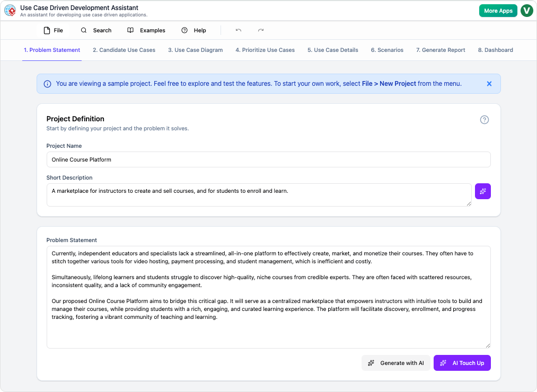The width and height of the screenshot is (537, 392).
Task: Click the app logo in the top-left corner
Action: pos(10,10)
